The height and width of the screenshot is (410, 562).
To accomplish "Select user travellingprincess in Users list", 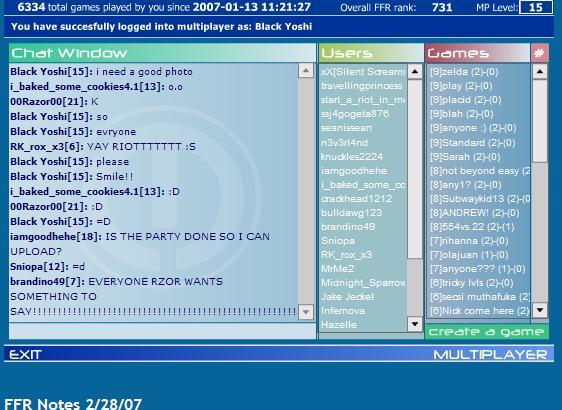I will (x=362, y=86).
